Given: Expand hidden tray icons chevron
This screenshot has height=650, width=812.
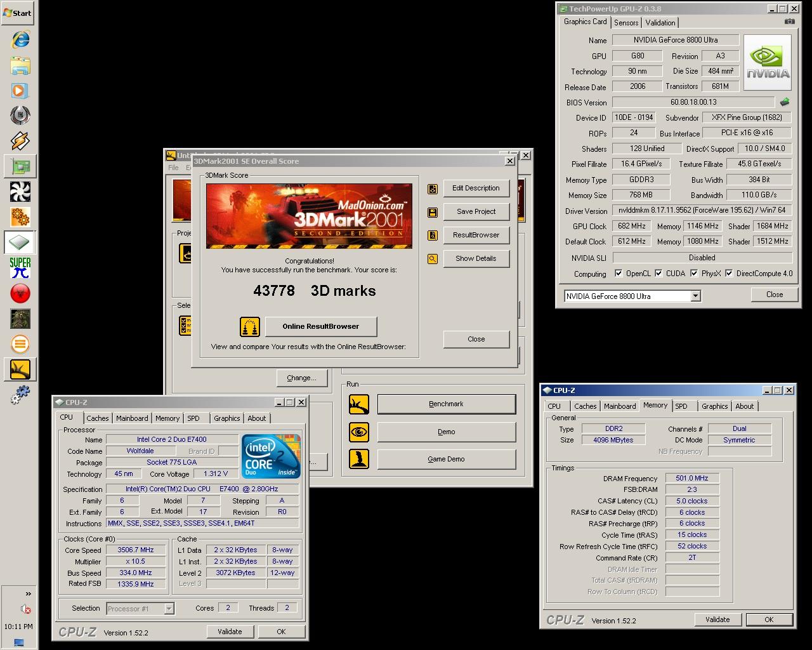Looking at the screenshot, I should coord(28,594).
